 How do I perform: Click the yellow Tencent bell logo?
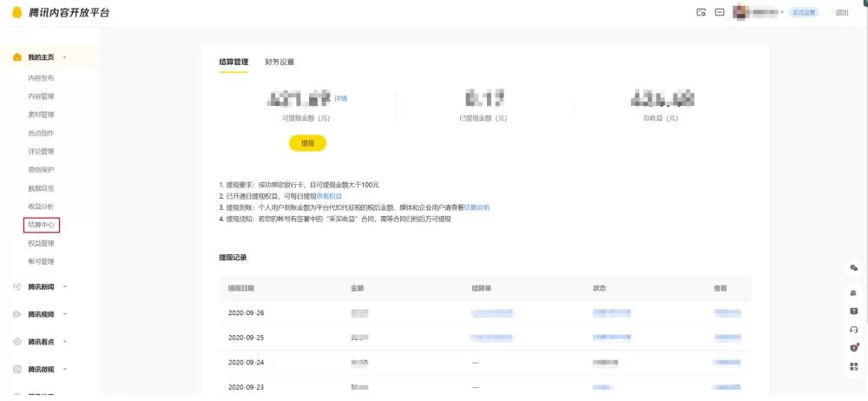pyautogui.click(x=16, y=12)
